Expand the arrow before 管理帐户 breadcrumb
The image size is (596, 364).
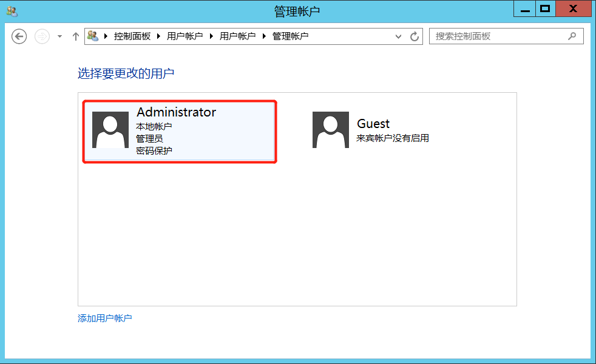[x=264, y=36]
